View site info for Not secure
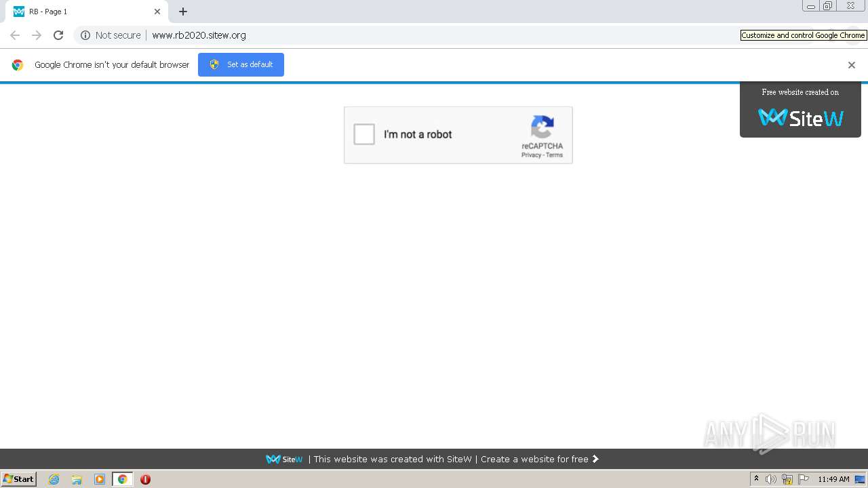 (111, 35)
